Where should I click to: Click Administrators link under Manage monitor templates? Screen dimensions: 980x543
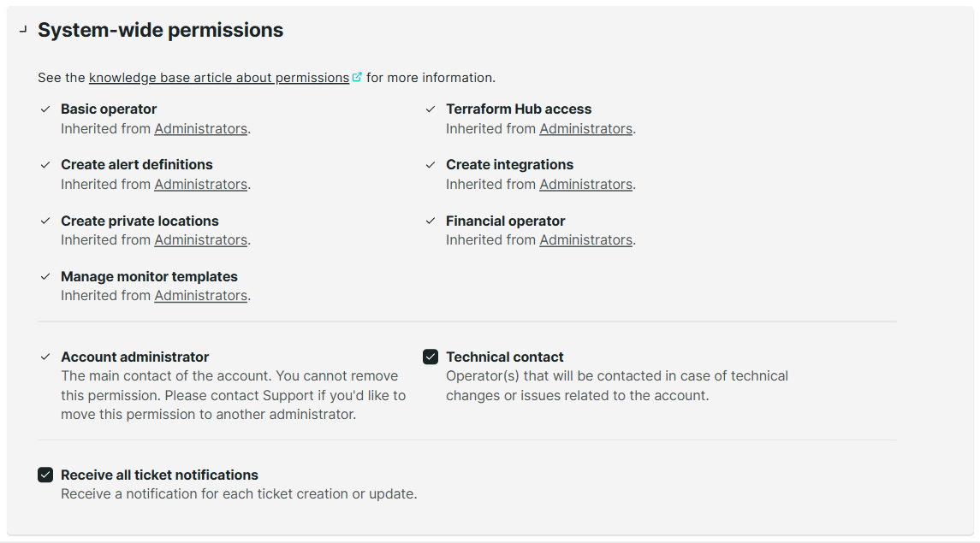200,295
